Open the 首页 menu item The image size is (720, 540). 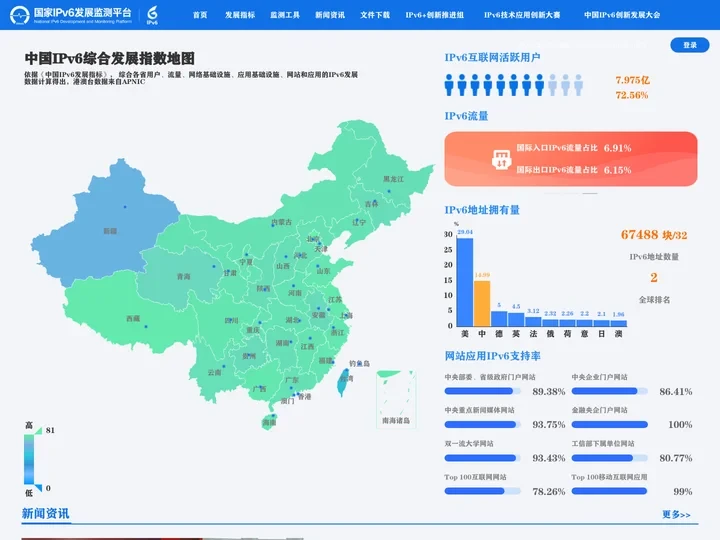pos(200,15)
